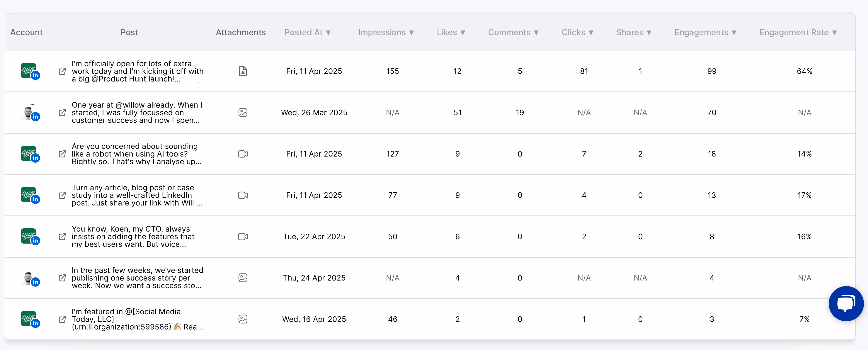Image resolution: width=868 pixels, height=350 pixels.
Task: Click engagements value 99
Action: pos(712,71)
